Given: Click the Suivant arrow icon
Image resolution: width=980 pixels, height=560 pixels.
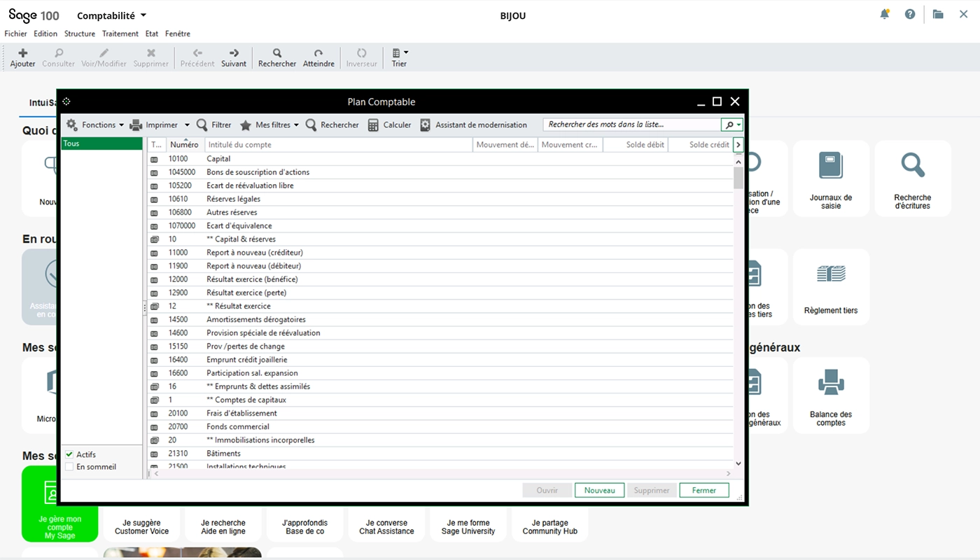Looking at the screenshot, I should point(234,53).
